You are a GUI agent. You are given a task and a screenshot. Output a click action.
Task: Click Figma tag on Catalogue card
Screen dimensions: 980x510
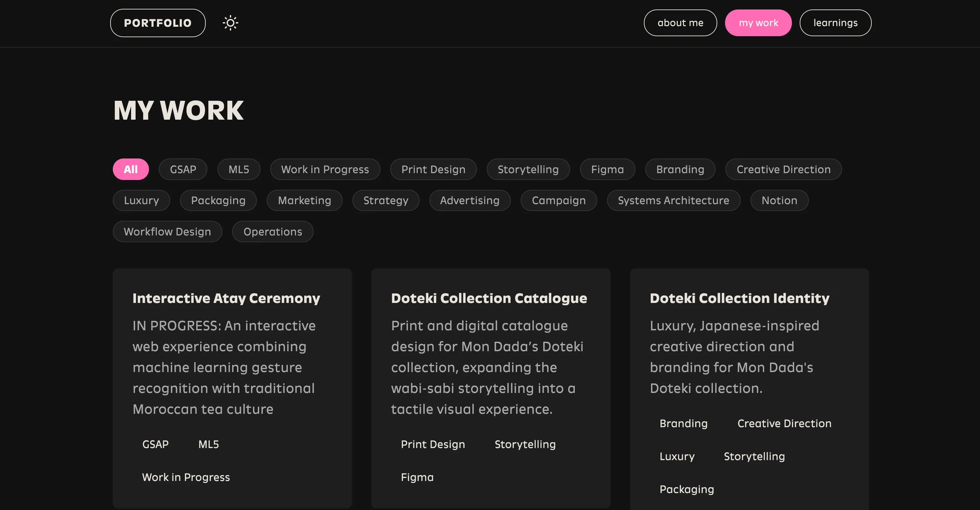click(417, 477)
